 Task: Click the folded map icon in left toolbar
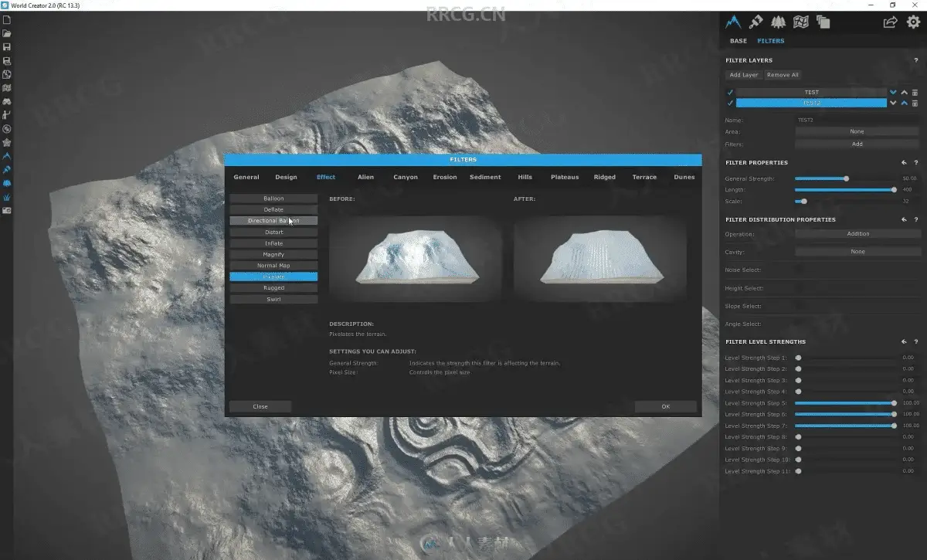click(x=7, y=88)
